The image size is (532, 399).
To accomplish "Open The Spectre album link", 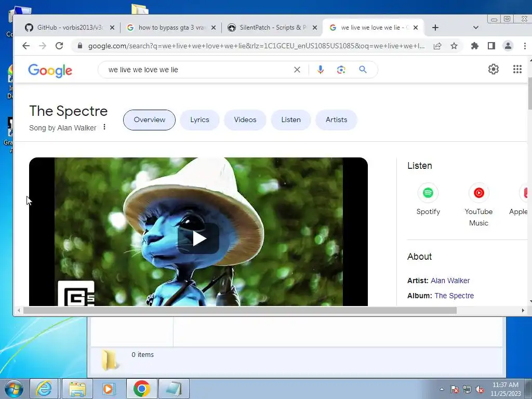I will (454, 296).
